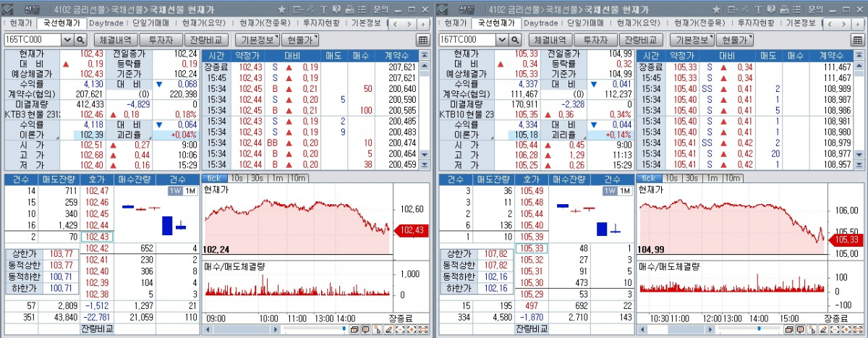
Task: Click the tab scroll left arrow in the right window
Action: point(830,23)
